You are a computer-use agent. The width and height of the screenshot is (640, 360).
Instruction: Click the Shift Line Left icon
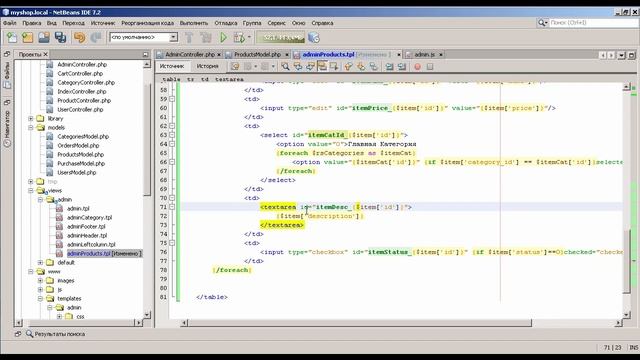389,66
